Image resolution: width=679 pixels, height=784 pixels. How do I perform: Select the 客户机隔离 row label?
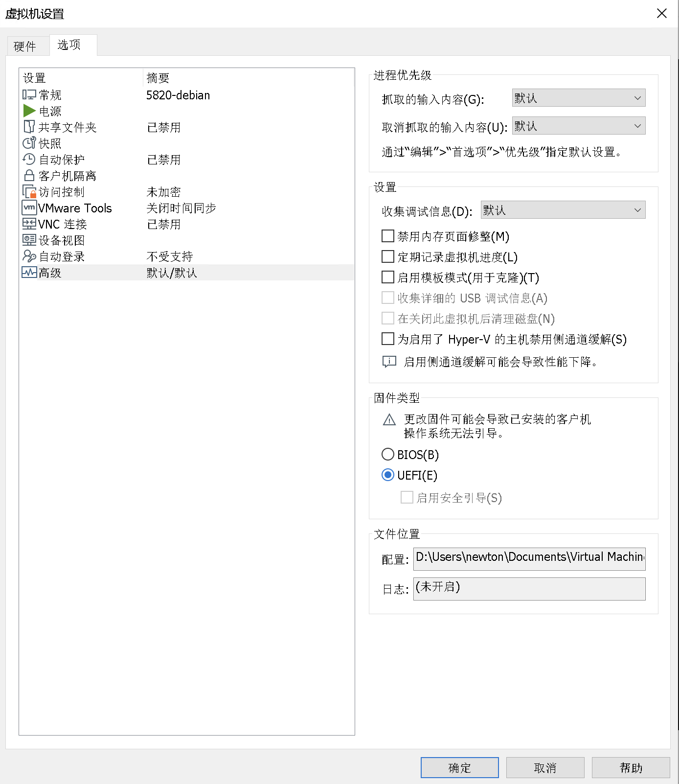click(x=68, y=176)
